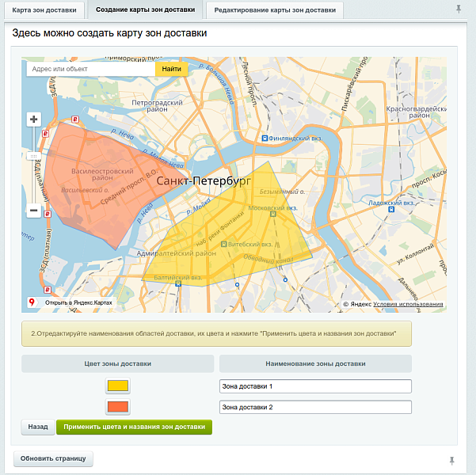Image resolution: width=476 pixels, height=475 pixels.
Task: Click the pin icon beside the tabs
Action: (x=459, y=9)
